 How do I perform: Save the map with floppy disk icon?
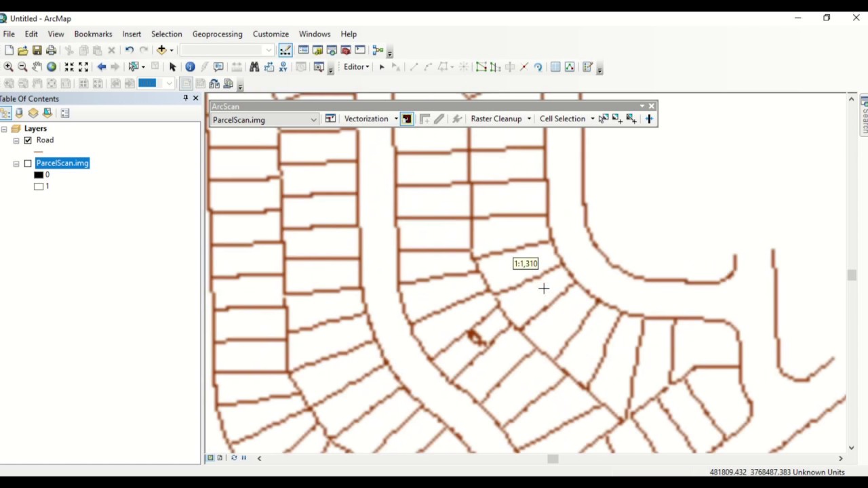coord(37,50)
